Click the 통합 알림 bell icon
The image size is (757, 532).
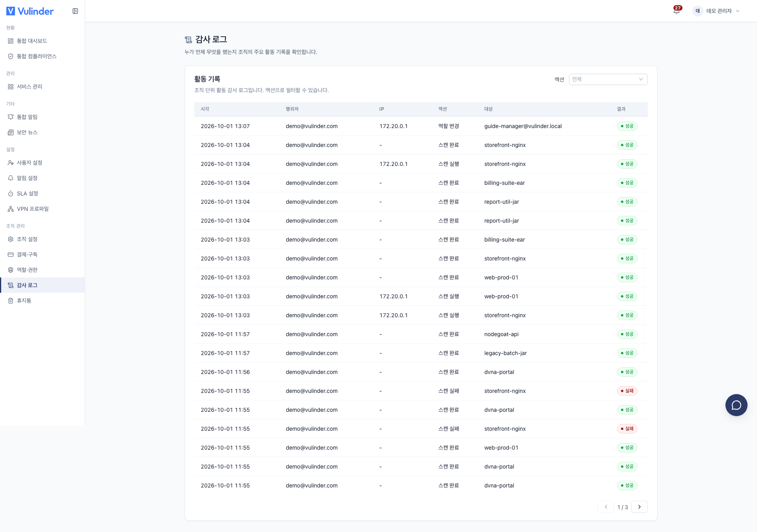(11, 117)
